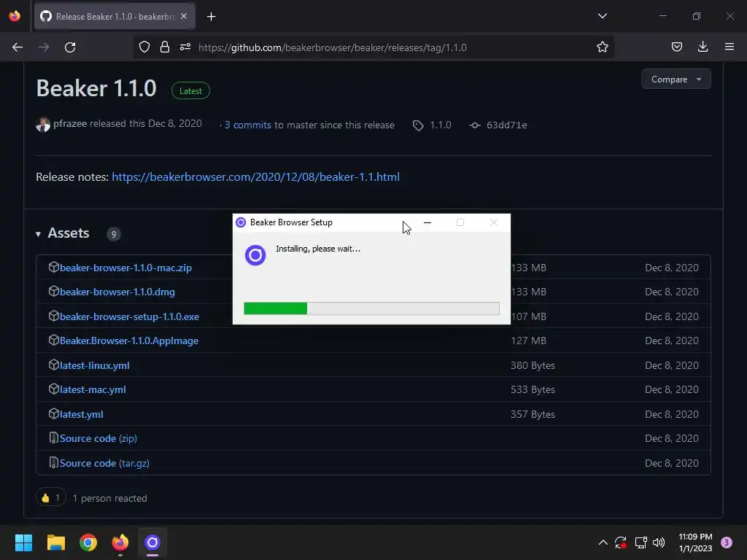Viewport: 747px width, 560px height.
Task: Open the Windows Start menu
Action: 24,542
